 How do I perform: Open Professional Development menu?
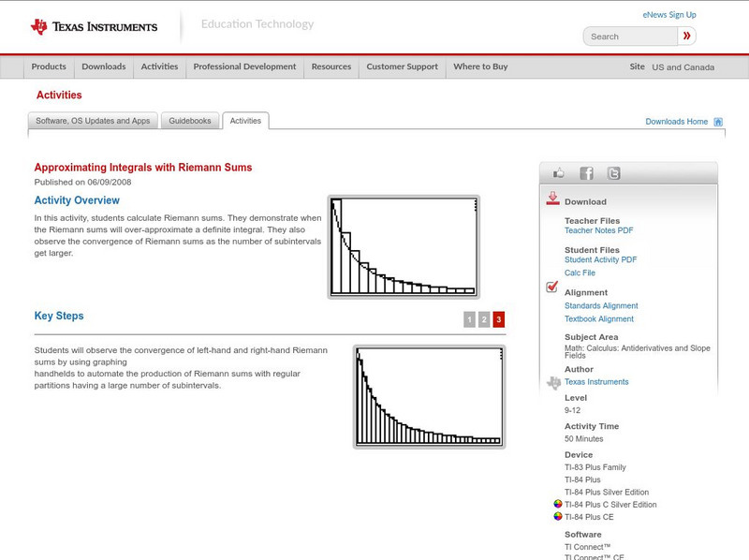pyautogui.click(x=244, y=66)
